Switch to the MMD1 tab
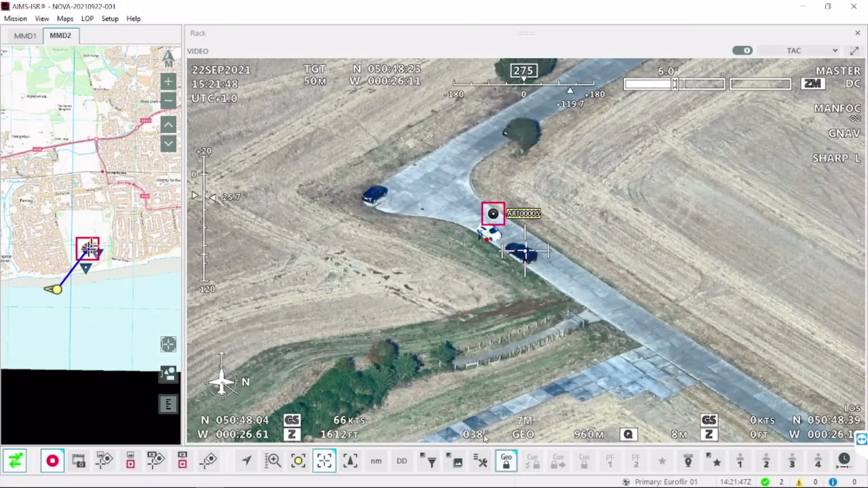The width and height of the screenshot is (868, 488). 25,35
